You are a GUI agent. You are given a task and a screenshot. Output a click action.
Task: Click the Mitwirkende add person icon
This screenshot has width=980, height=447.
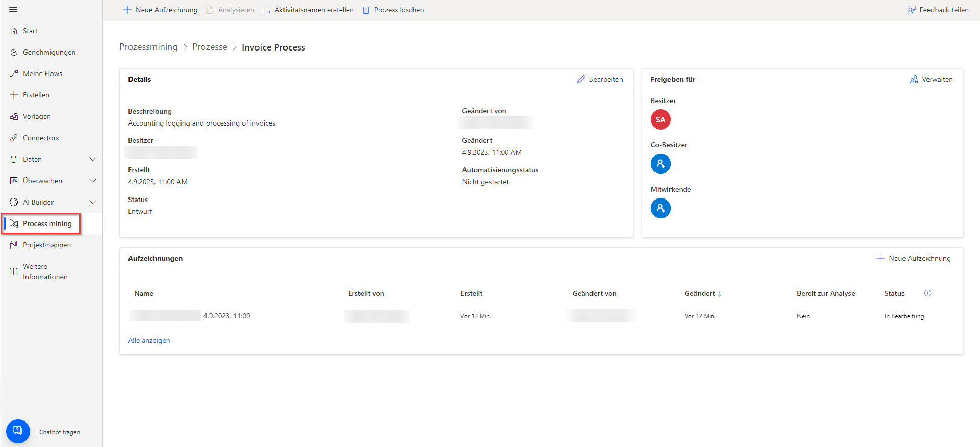pos(660,208)
